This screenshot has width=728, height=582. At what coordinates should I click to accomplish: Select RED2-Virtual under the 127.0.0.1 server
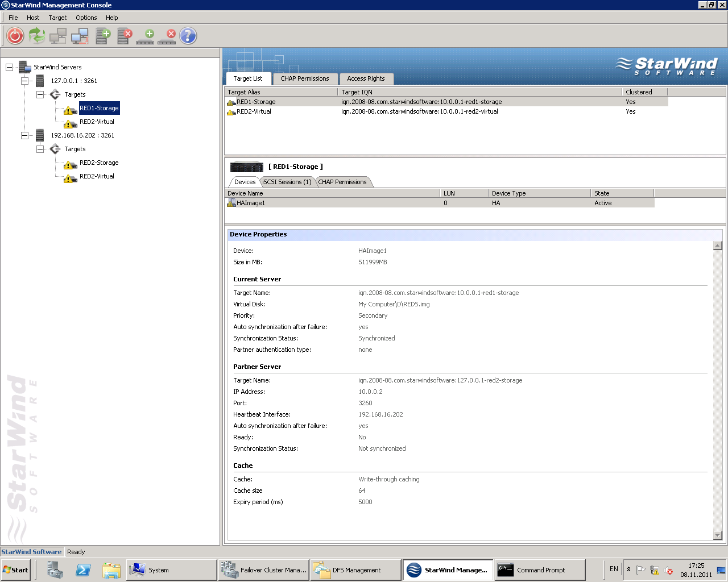97,122
